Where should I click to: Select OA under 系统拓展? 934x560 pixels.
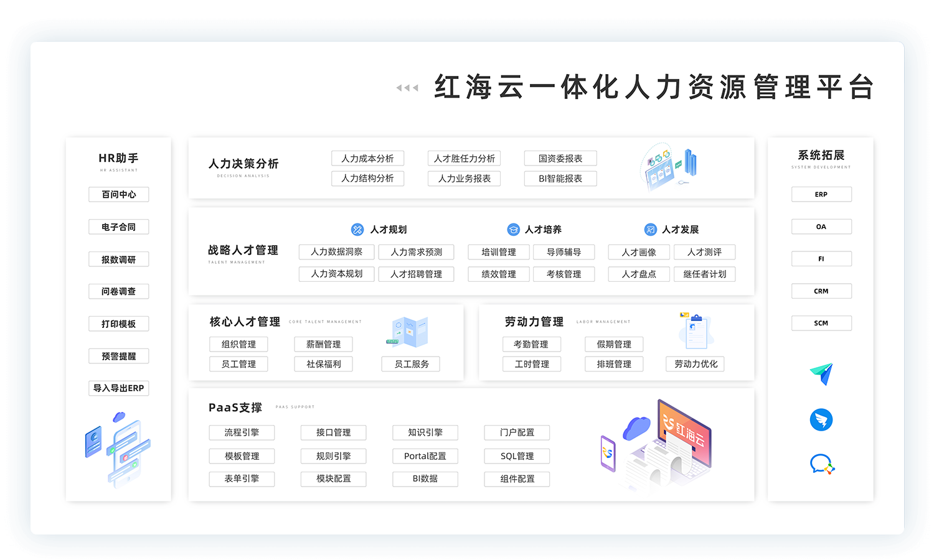(x=821, y=226)
